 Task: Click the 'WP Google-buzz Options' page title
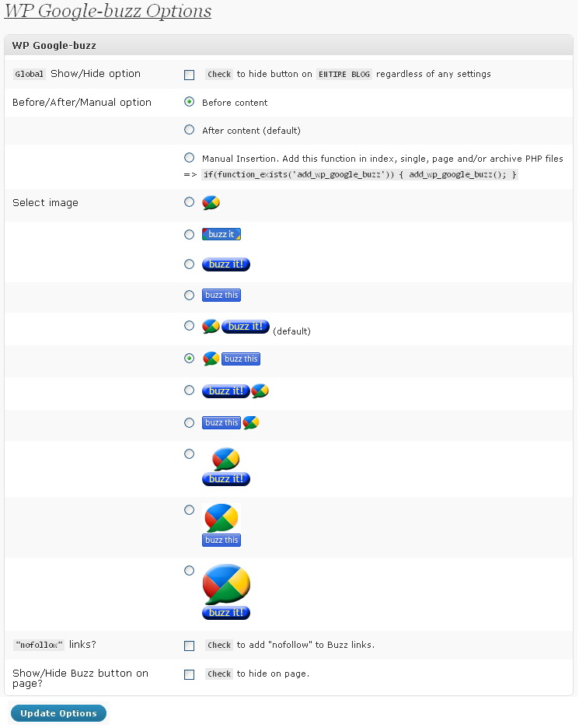click(x=108, y=12)
